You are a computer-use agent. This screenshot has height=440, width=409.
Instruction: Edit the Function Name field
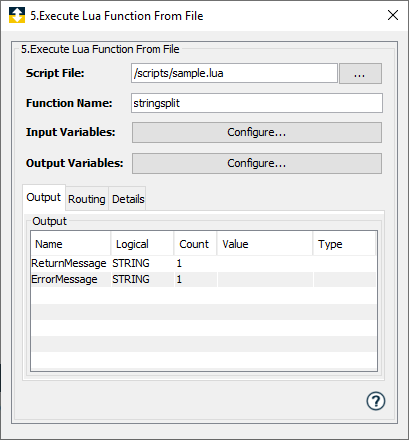coord(257,103)
